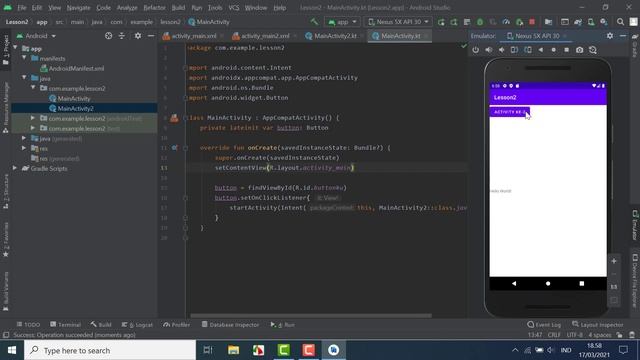
Task: Click the Task View taskbar icon
Action: [208, 350]
